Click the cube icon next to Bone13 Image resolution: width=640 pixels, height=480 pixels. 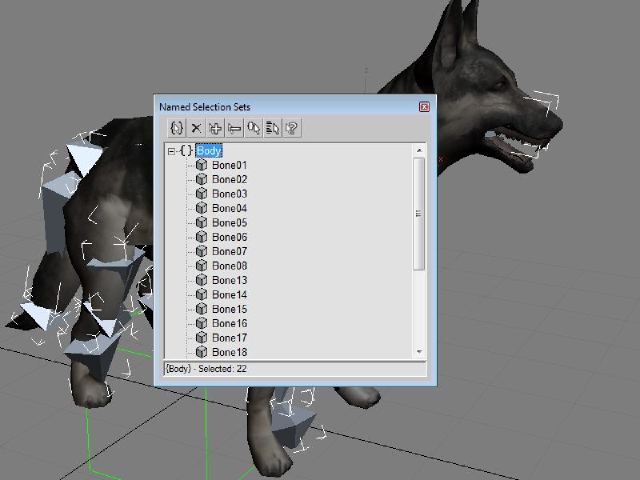[201, 280]
